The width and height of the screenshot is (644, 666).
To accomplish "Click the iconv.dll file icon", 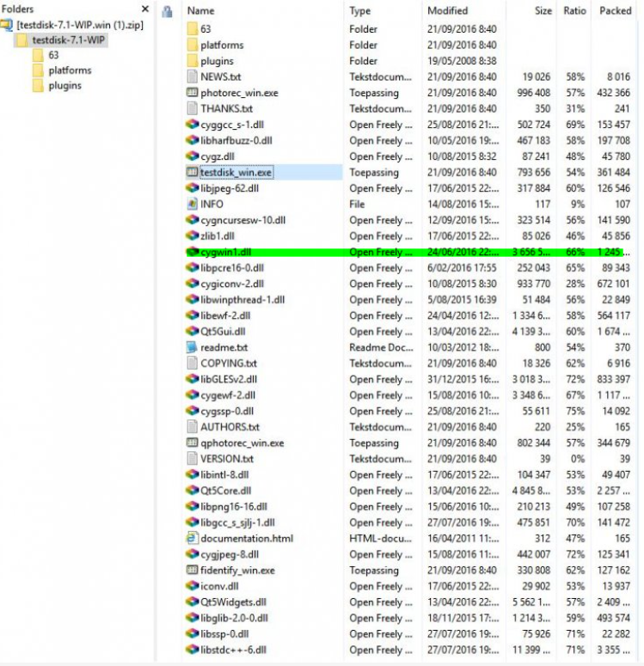I will point(192,586).
